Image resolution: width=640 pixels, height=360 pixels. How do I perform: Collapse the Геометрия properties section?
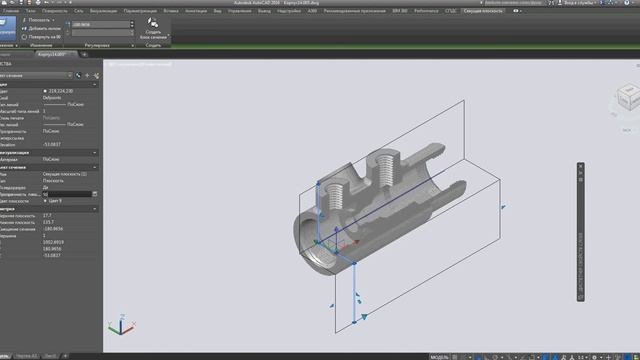95,209
